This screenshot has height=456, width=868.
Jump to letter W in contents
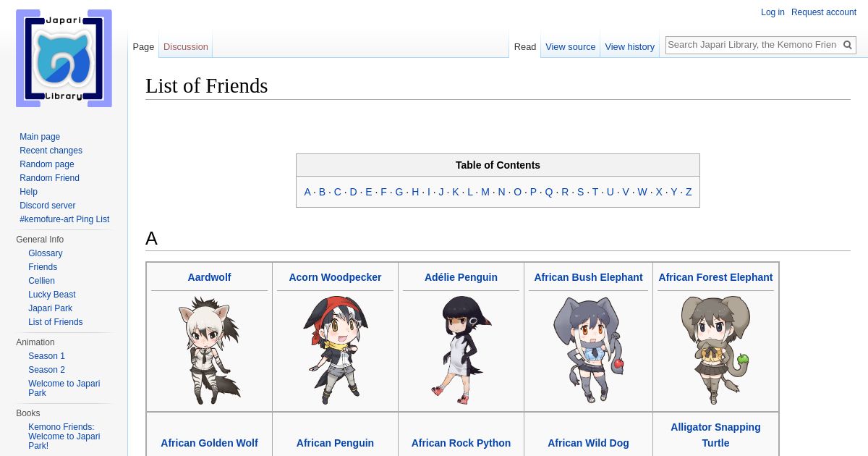coord(642,192)
